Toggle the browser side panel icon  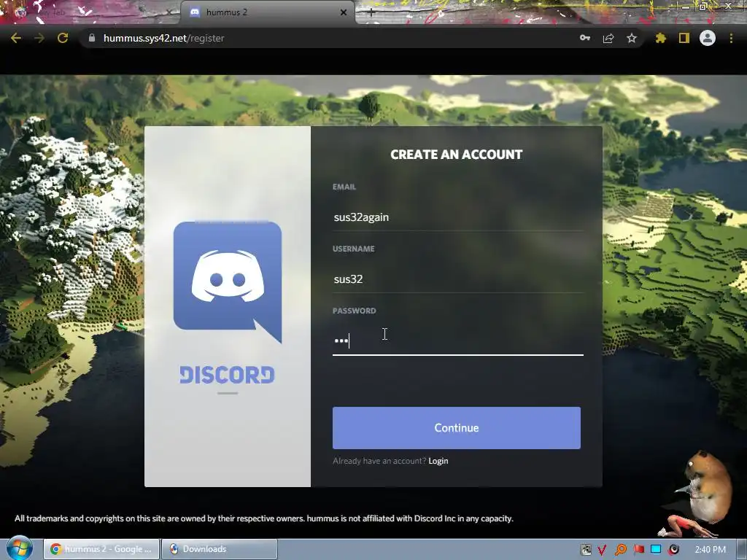[684, 38]
